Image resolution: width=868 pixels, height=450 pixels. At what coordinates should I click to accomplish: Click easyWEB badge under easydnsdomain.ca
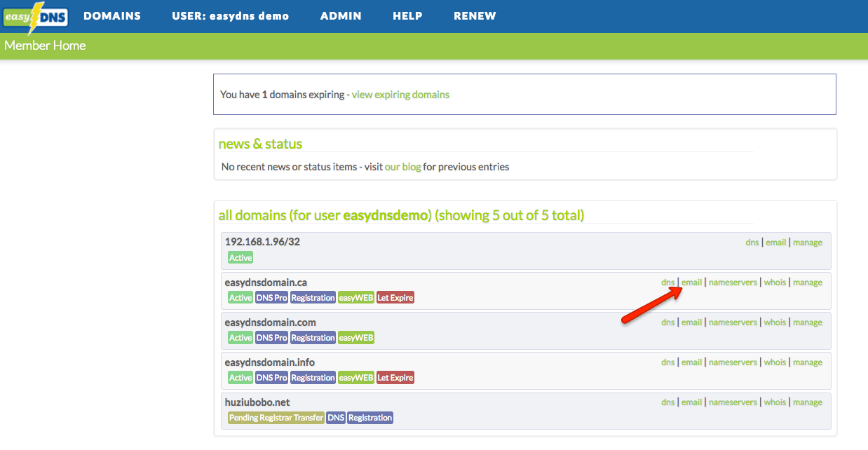pos(356,298)
